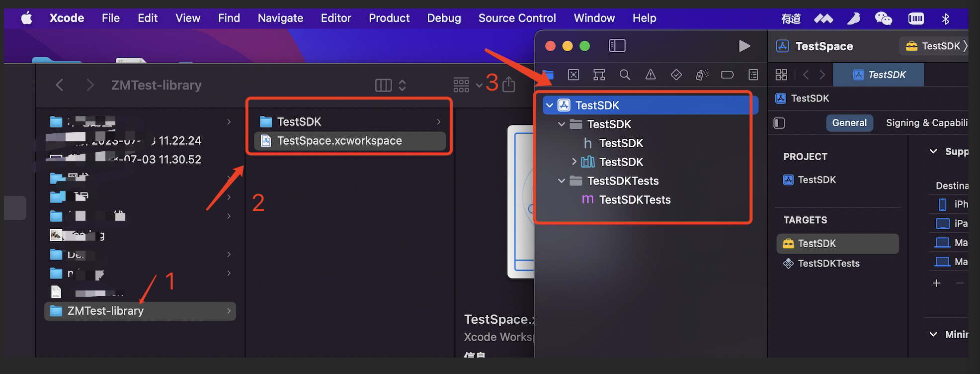The height and width of the screenshot is (374, 980).
Task: Select the TestSDKTests .m file
Action: 635,200
